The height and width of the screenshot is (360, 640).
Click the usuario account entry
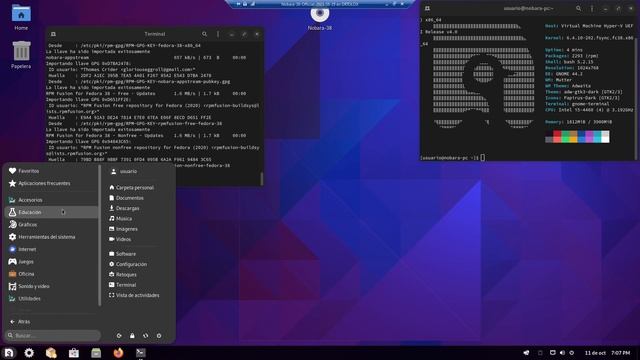click(x=124, y=171)
